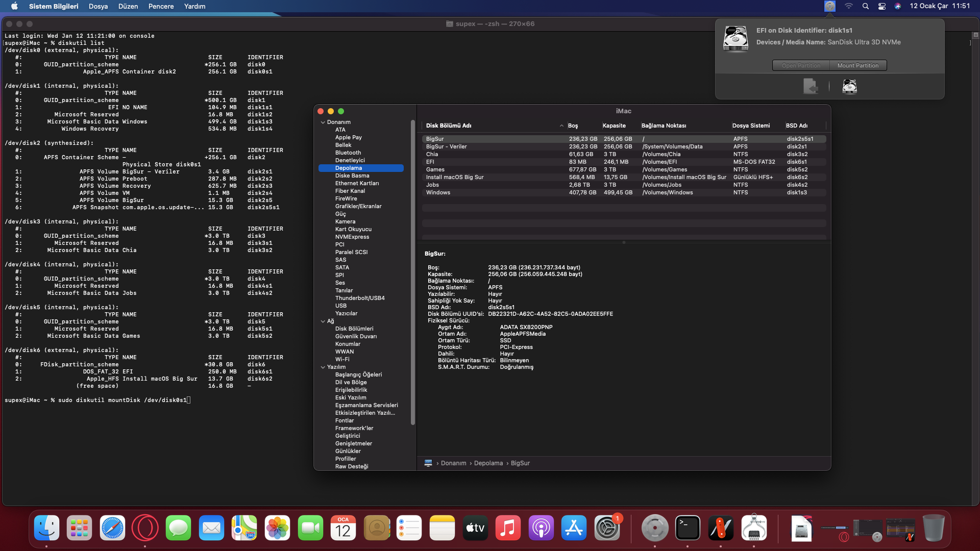Open Photos from the Dock
Viewport: 980px width, 551px height.
click(x=277, y=528)
